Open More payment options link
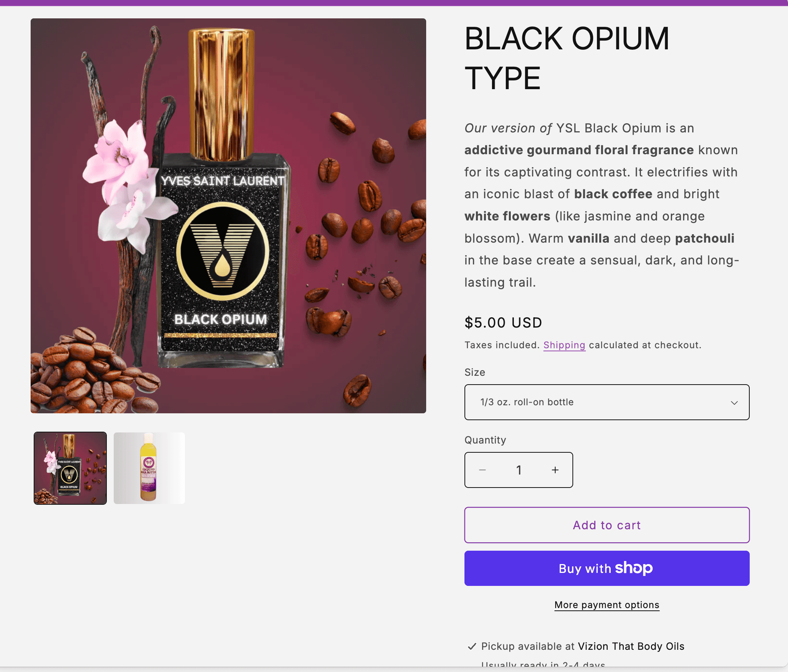The image size is (788, 672). coord(607,605)
